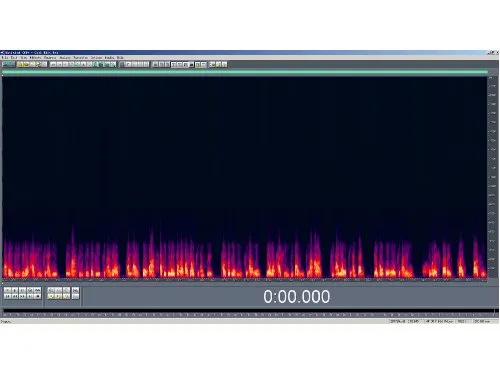The height and width of the screenshot is (375, 500).
Task: Toggle the Multitrack/Edit view switch button
Action: (8, 64)
